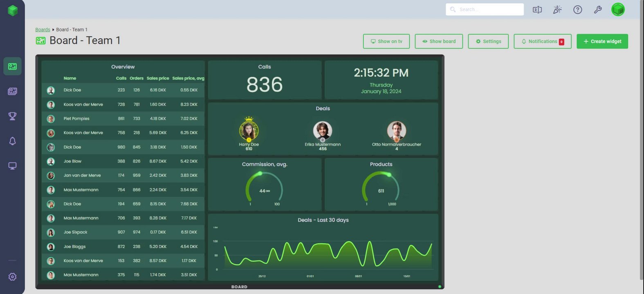Click the green status dot on board

tap(440, 287)
